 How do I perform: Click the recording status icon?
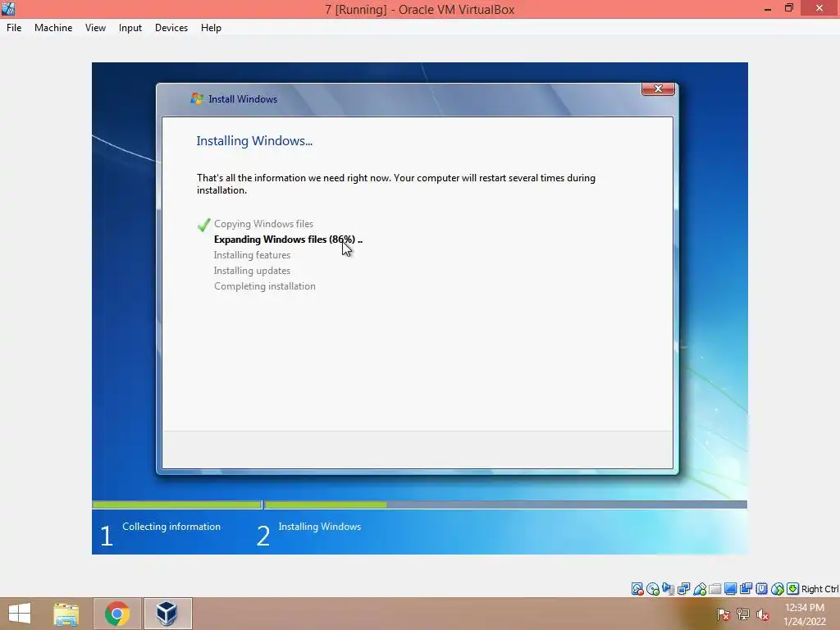pos(746,589)
